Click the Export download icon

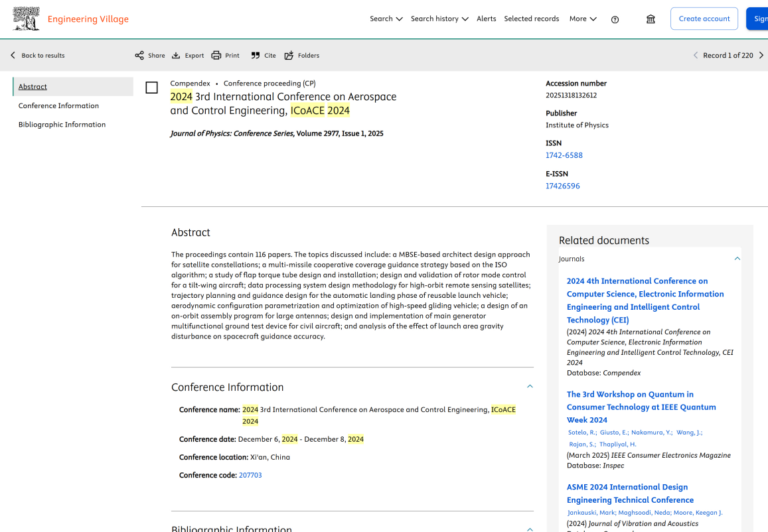(x=176, y=55)
